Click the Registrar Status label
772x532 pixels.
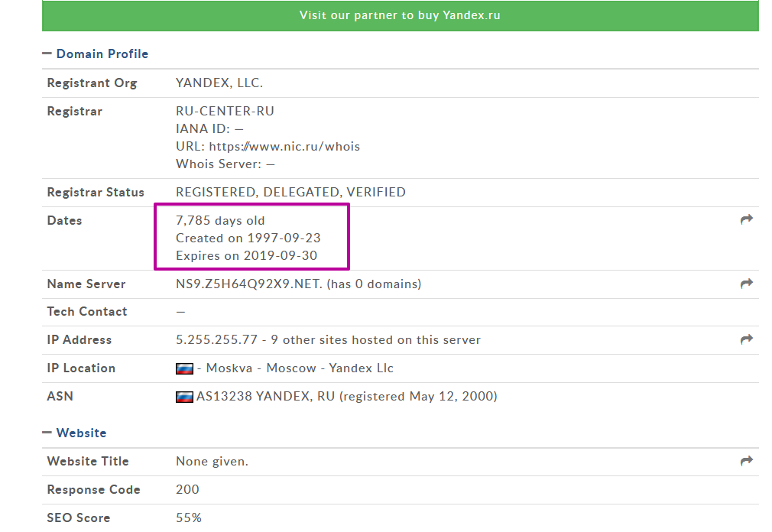pos(96,193)
